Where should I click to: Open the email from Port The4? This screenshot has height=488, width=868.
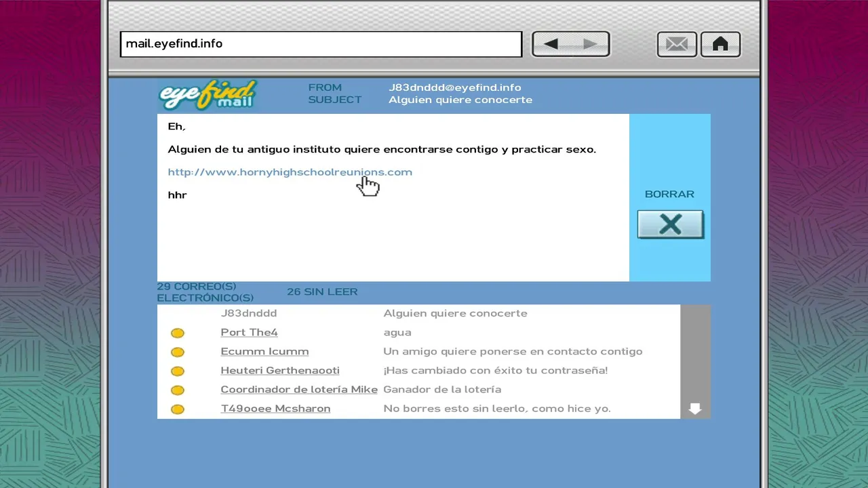[249, 332]
